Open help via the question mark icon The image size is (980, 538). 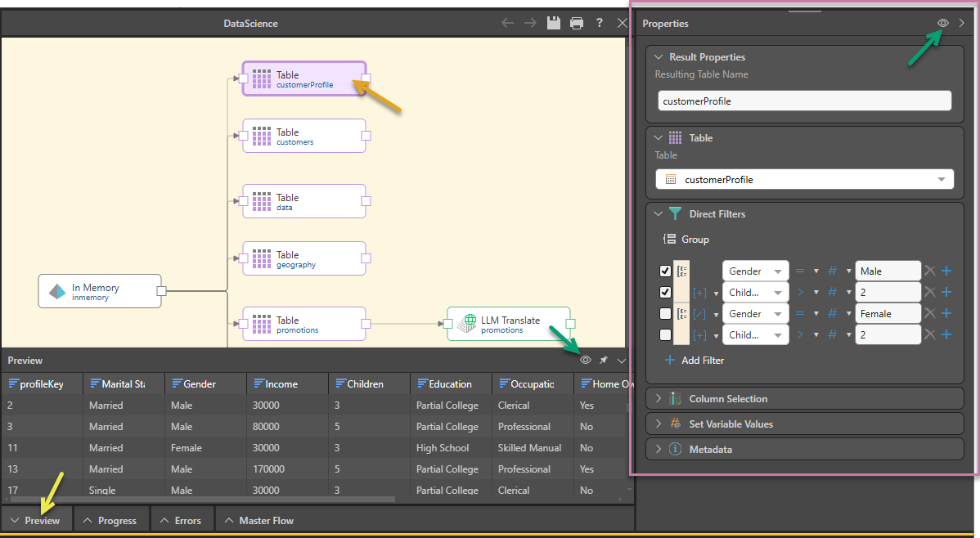(x=600, y=23)
